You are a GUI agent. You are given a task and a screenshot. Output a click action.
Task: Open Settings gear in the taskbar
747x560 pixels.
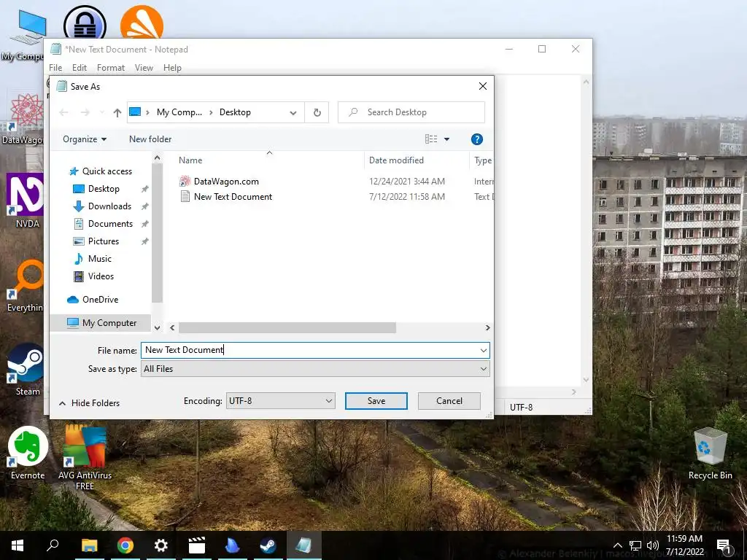pos(160,545)
